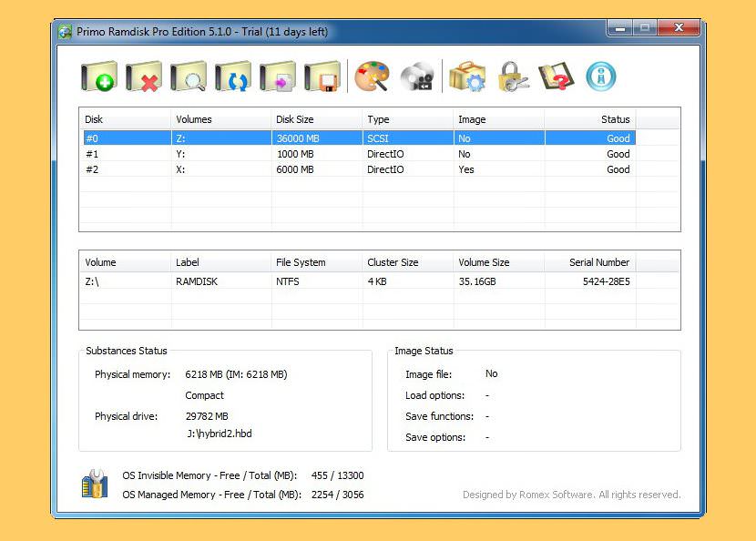Viewport: 756px width, 541px height.
Task: Click the load image purple arrow icon
Action: (278, 77)
